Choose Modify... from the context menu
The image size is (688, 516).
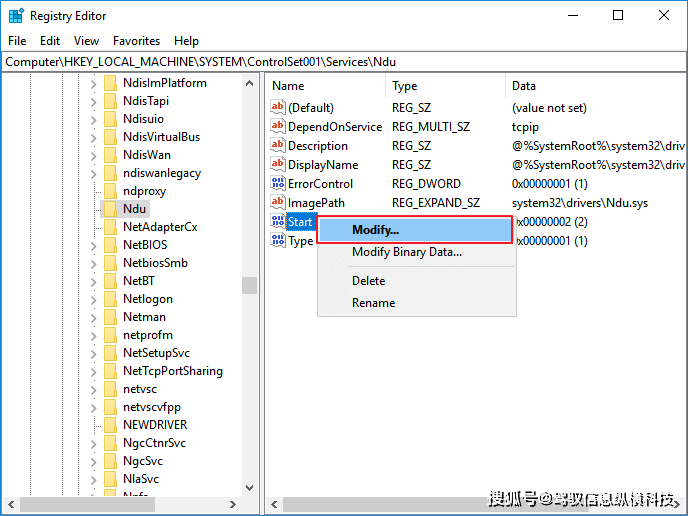point(375,231)
